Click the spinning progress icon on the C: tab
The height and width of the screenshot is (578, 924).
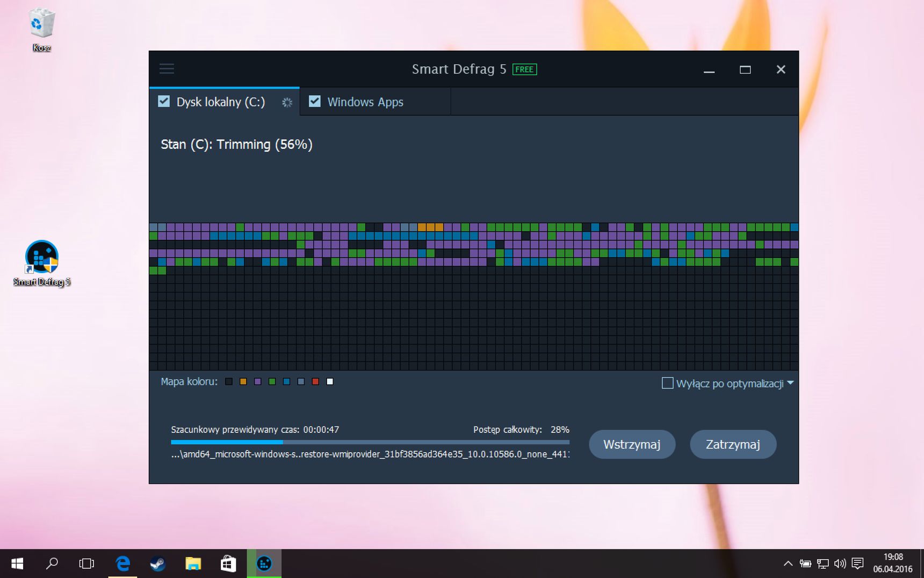tap(287, 102)
